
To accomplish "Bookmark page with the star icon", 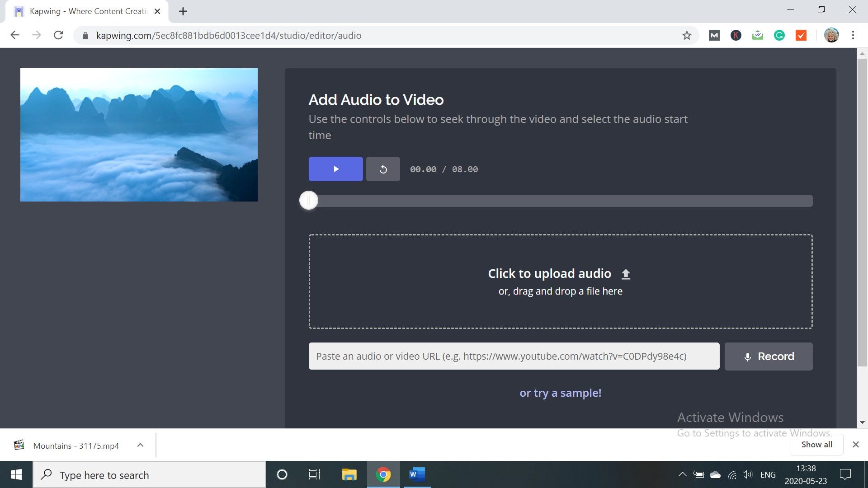I will (x=687, y=35).
